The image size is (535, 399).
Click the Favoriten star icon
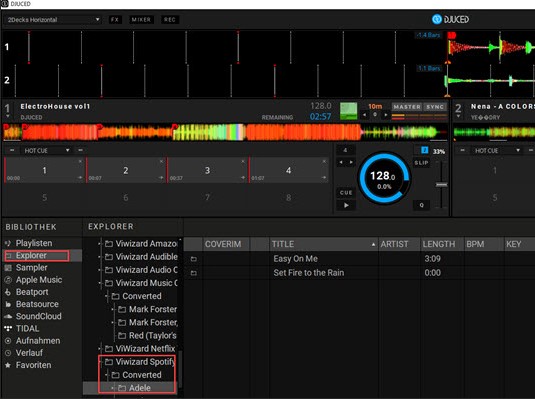[x=8, y=365]
